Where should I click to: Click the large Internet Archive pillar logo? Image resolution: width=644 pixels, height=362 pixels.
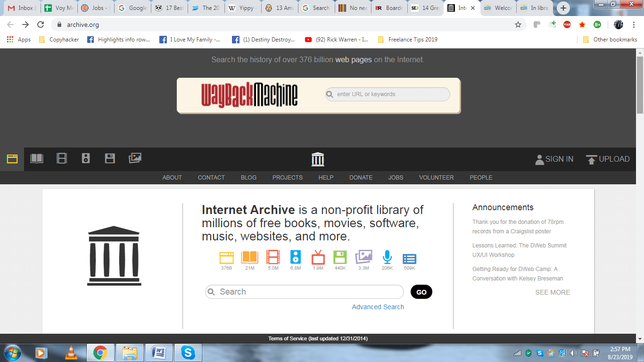pos(114,256)
